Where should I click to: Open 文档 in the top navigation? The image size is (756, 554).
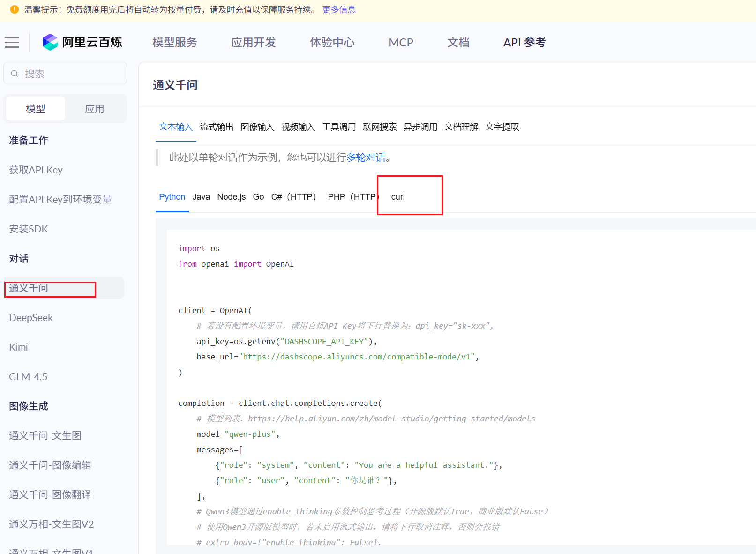click(x=458, y=42)
